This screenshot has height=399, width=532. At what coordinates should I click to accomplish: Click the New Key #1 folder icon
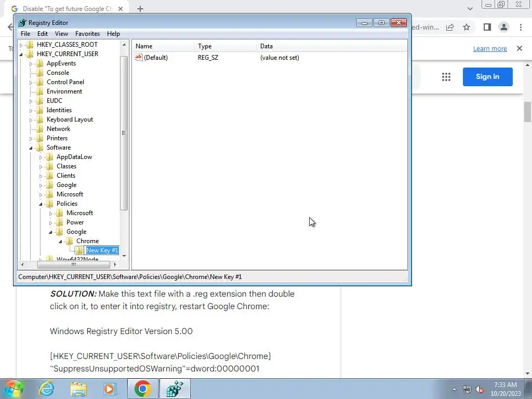tap(79, 250)
